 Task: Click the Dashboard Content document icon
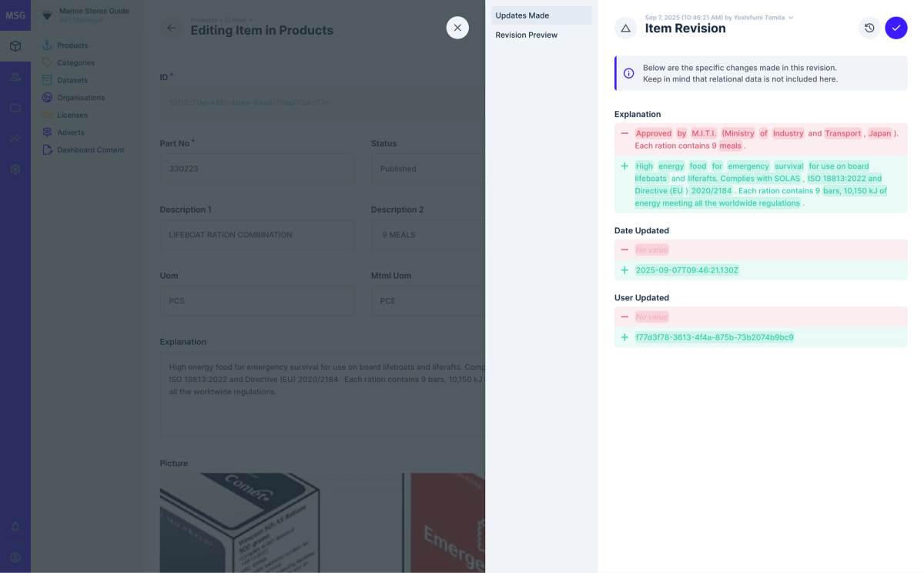pos(47,149)
